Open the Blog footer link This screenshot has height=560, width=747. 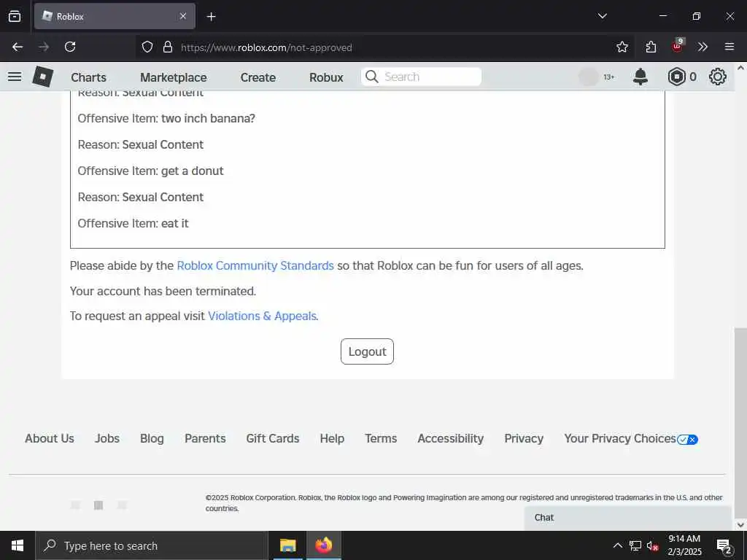[x=152, y=438]
